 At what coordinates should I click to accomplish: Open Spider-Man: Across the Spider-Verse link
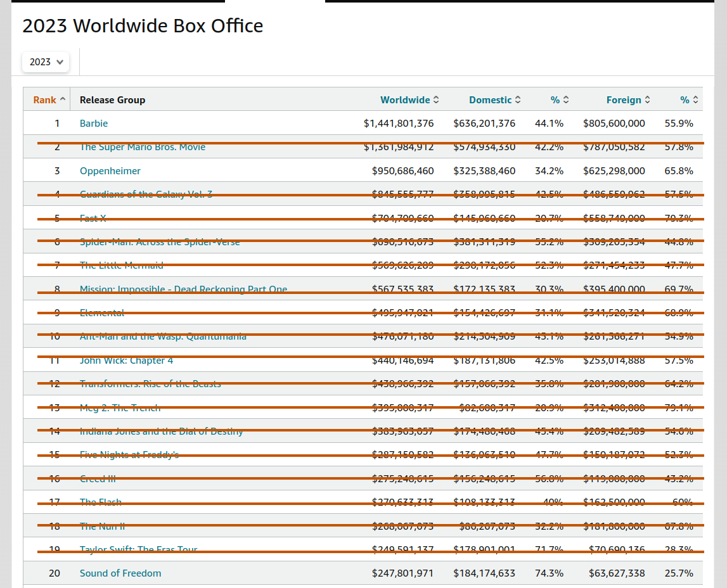(x=160, y=242)
